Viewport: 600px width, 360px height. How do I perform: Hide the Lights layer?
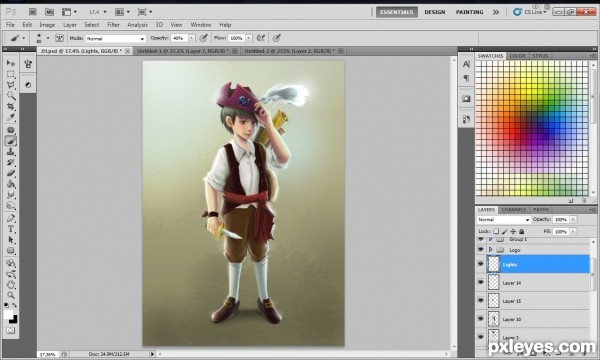coord(481,264)
